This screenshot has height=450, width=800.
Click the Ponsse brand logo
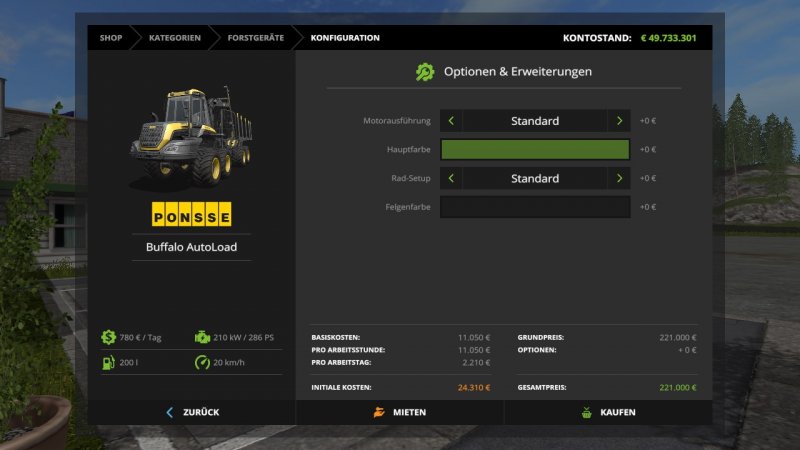click(x=191, y=217)
